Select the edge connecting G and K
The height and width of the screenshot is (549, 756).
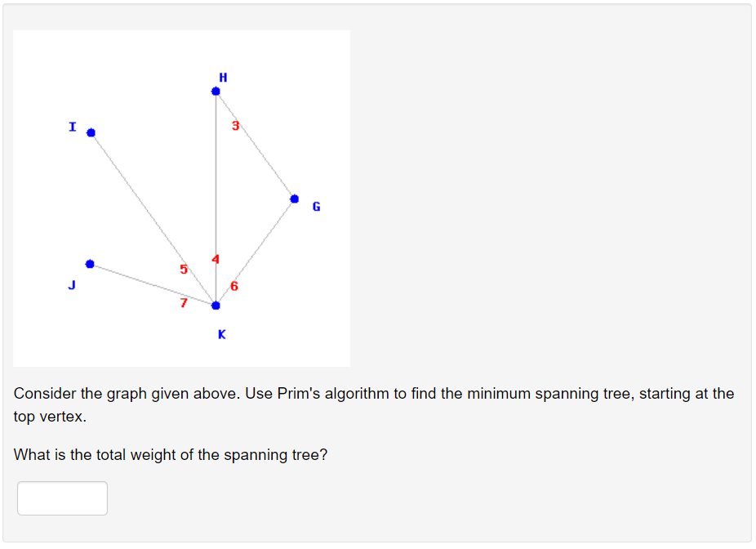point(255,251)
